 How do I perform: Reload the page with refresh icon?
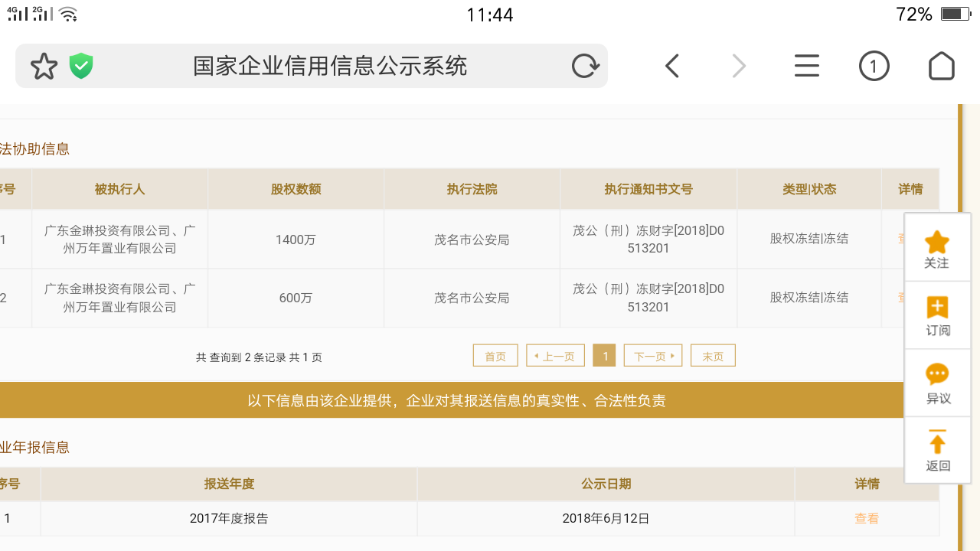click(585, 67)
